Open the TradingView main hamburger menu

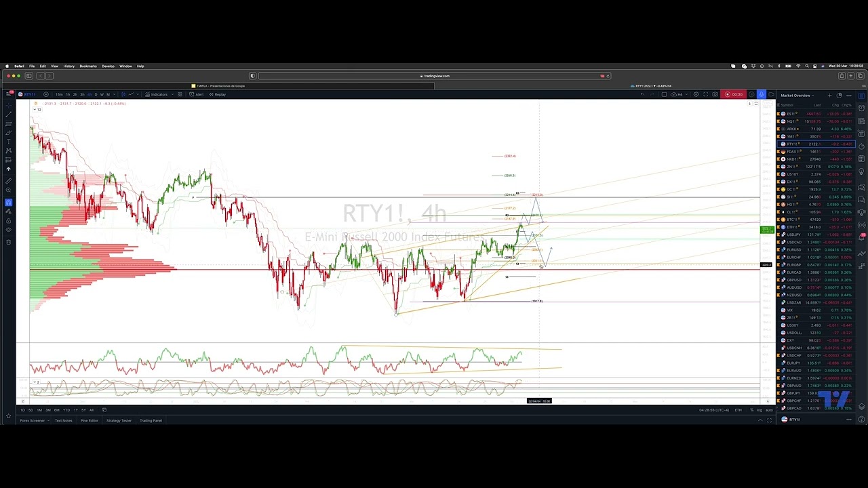click(8, 94)
